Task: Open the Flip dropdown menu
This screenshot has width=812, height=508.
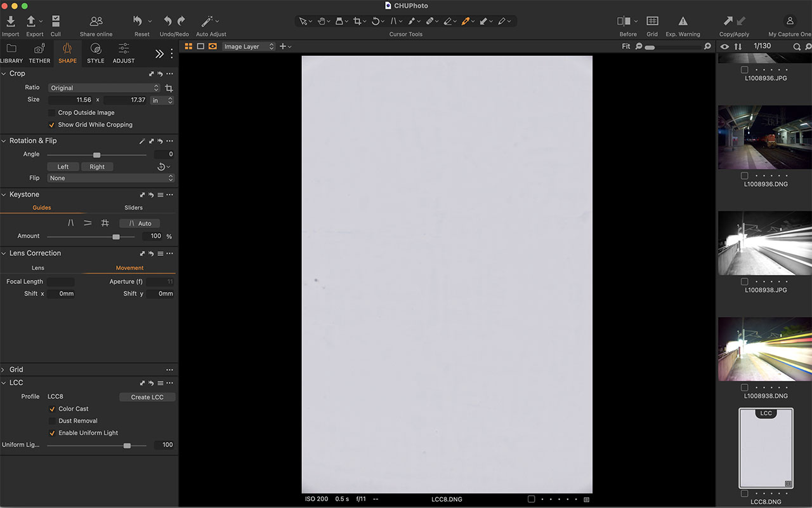Action: tap(110, 178)
